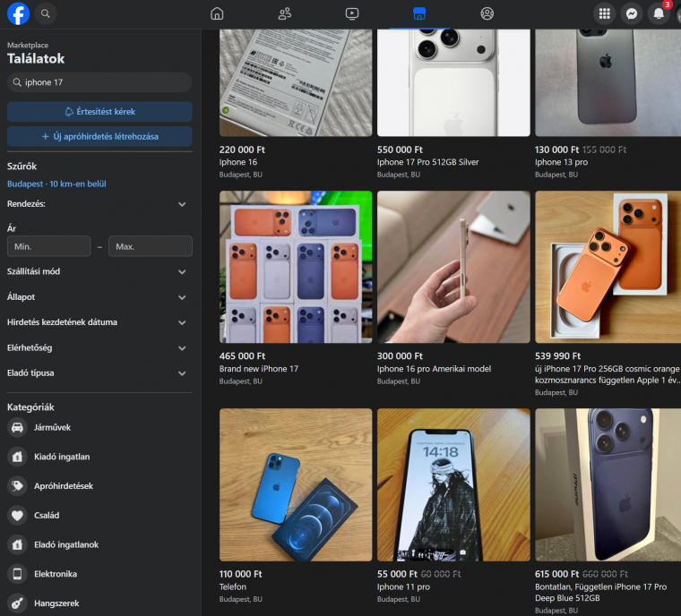Open the Groups tab icon
The image size is (681, 616).
point(487,13)
